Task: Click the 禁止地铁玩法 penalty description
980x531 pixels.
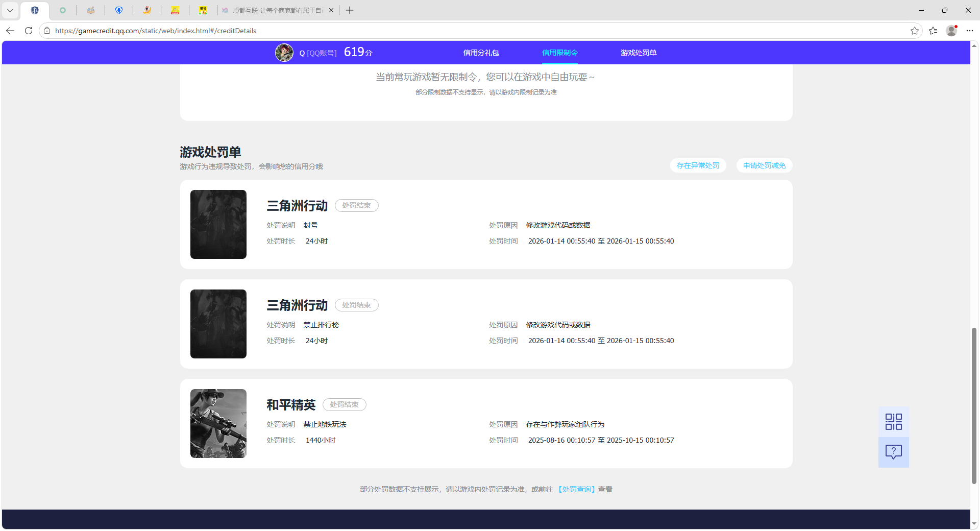Action: 325,424
